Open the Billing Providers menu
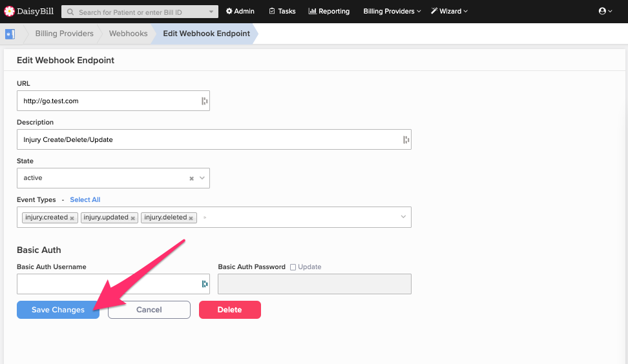 tap(392, 11)
